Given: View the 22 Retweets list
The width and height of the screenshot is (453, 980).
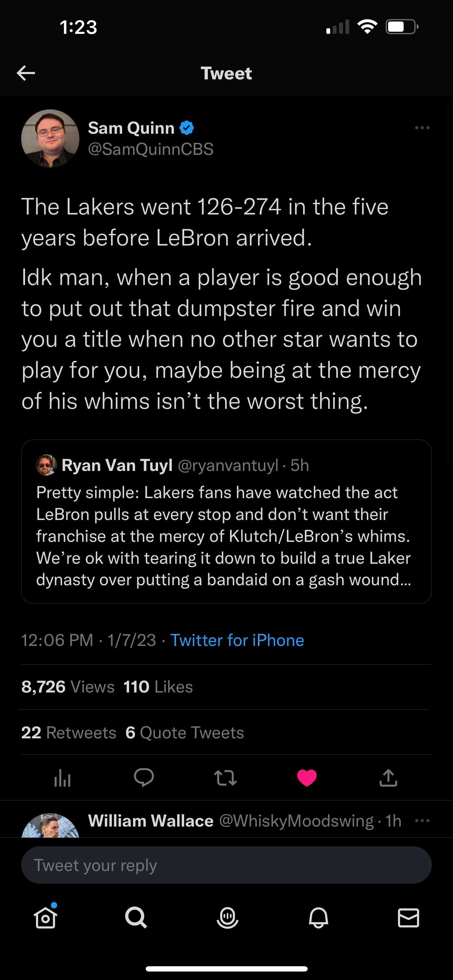Looking at the screenshot, I should [69, 732].
